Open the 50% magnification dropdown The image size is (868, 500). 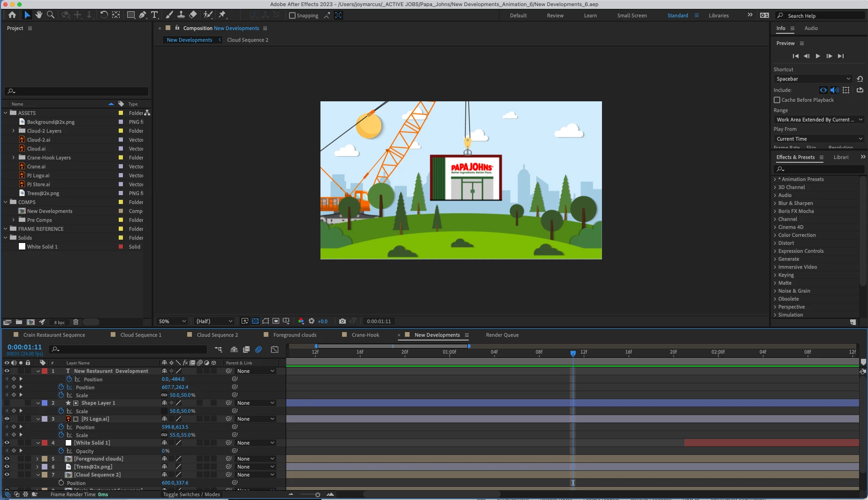click(172, 321)
